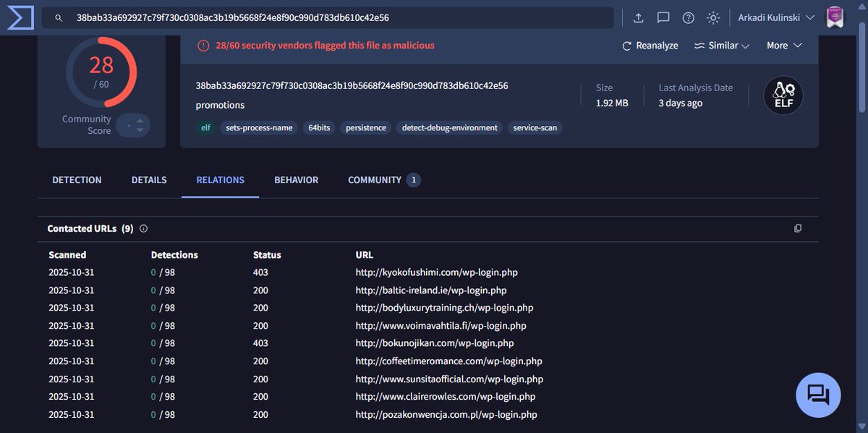This screenshot has width=868, height=433.
Task: Click the elf tag label
Action: pos(205,127)
